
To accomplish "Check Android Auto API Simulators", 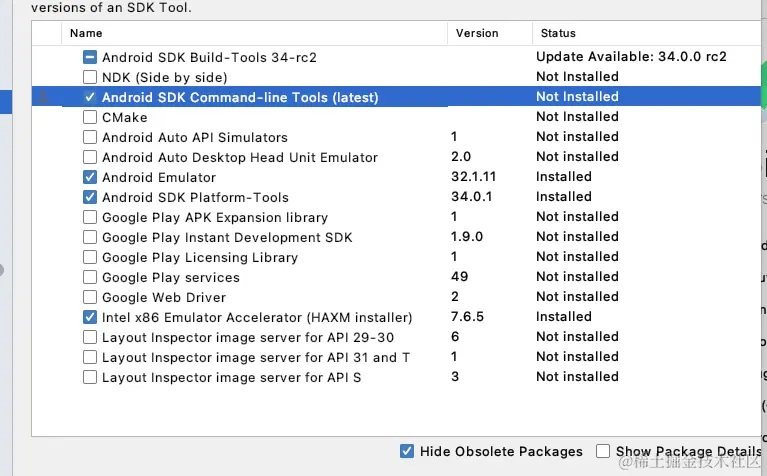I will point(90,137).
